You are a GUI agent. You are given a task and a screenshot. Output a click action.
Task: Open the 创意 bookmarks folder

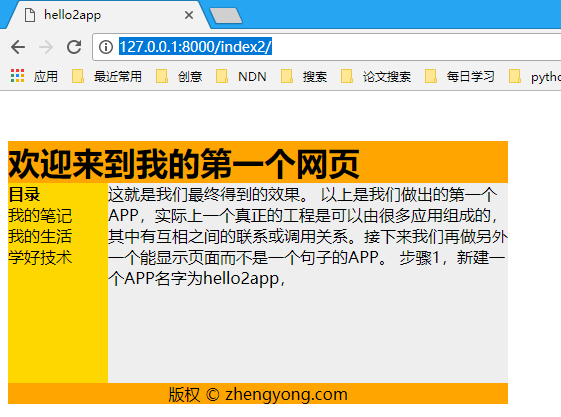pyautogui.click(x=179, y=76)
